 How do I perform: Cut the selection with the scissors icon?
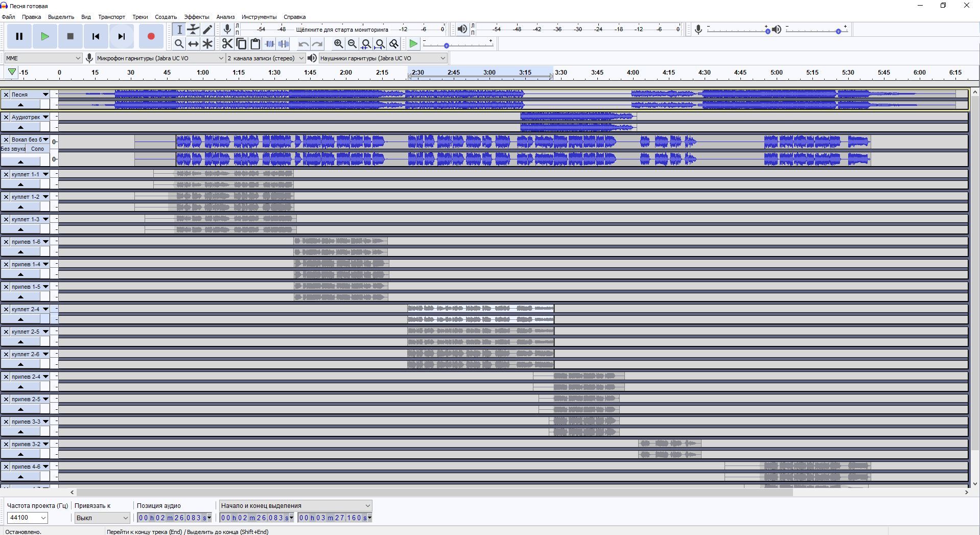pos(227,43)
